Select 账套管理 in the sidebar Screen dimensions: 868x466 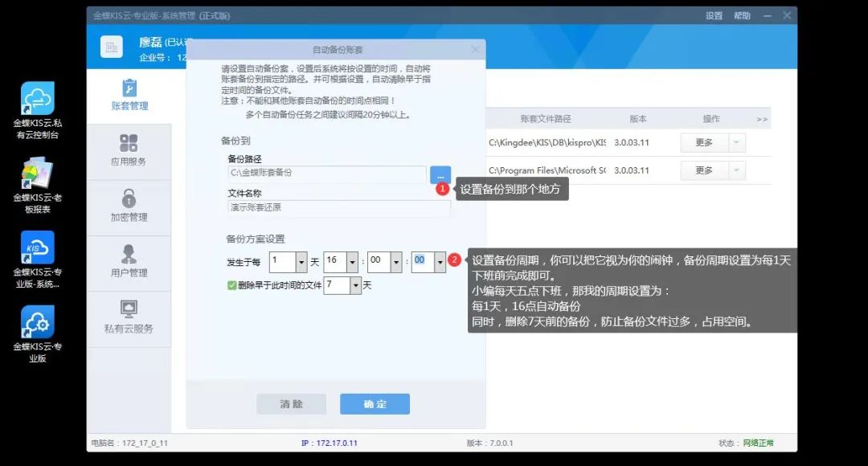[129, 96]
